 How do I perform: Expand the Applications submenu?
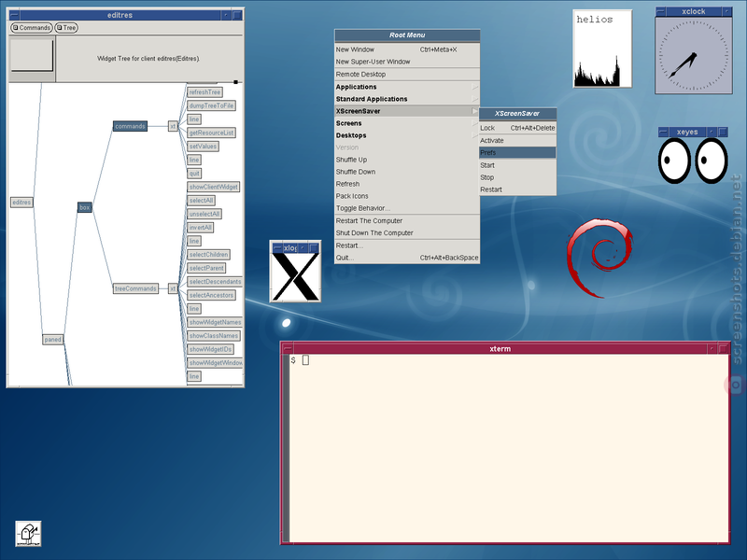[x=407, y=87]
